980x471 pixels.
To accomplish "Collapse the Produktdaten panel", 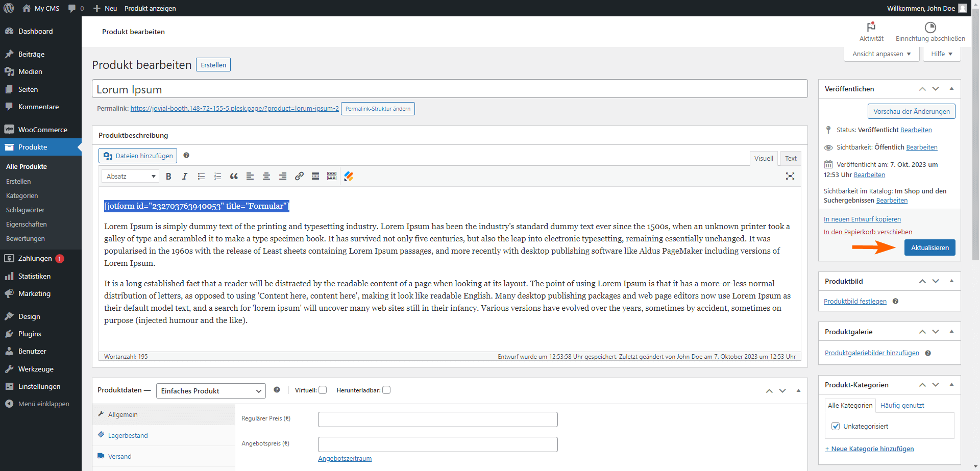I will [x=798, y=391].
